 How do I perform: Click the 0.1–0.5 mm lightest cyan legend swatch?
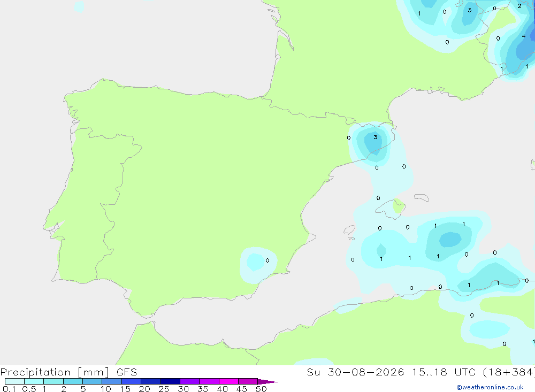click(x=14, y=381)
